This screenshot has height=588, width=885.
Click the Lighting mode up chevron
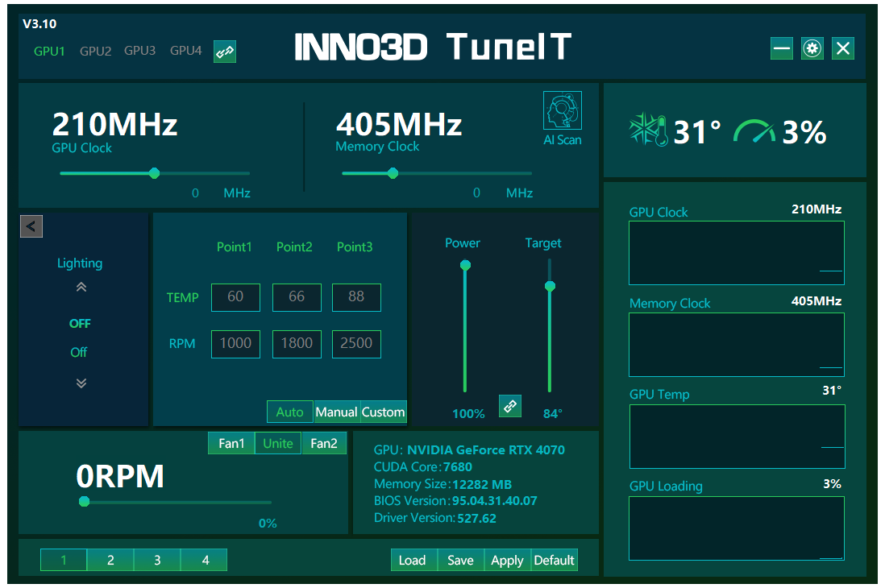point(81,288)
